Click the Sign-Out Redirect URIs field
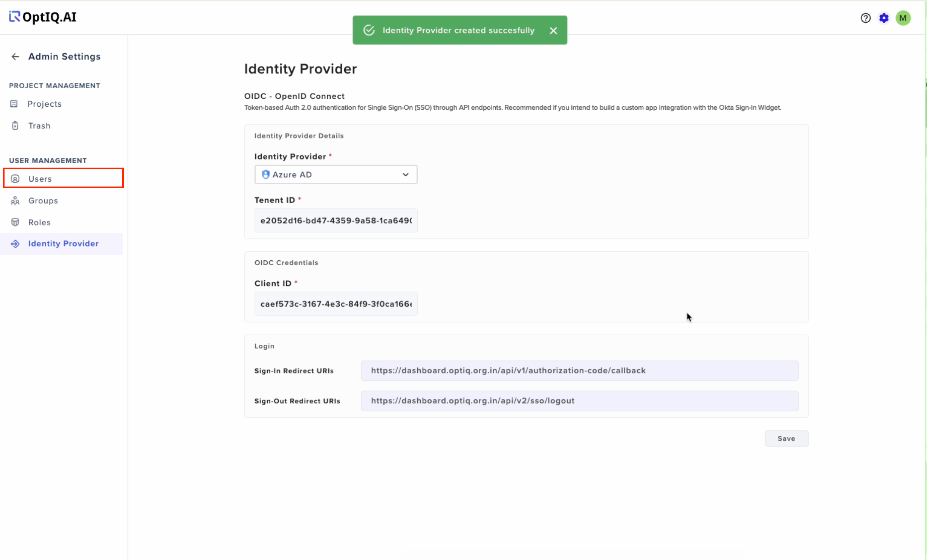This screenshot has width=927, height=560. [580, 401]
